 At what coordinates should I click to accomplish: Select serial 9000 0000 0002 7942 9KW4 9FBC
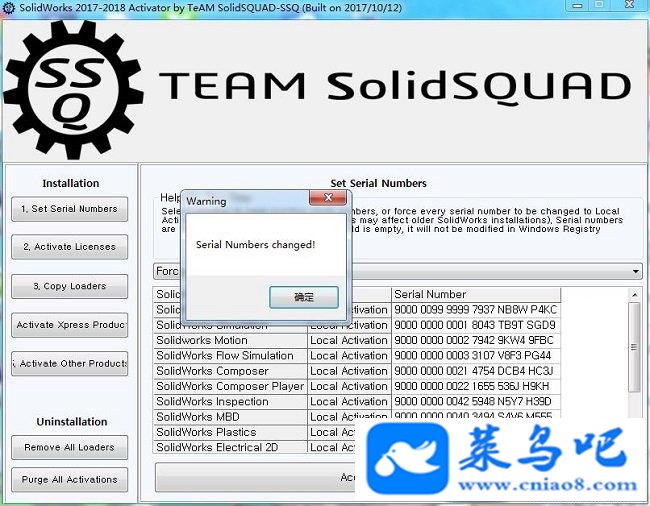tap(475, 340)
